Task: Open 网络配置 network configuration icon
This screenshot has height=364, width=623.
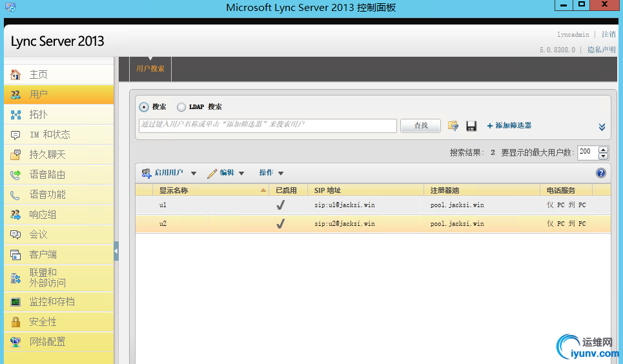Action: (15, 342)
